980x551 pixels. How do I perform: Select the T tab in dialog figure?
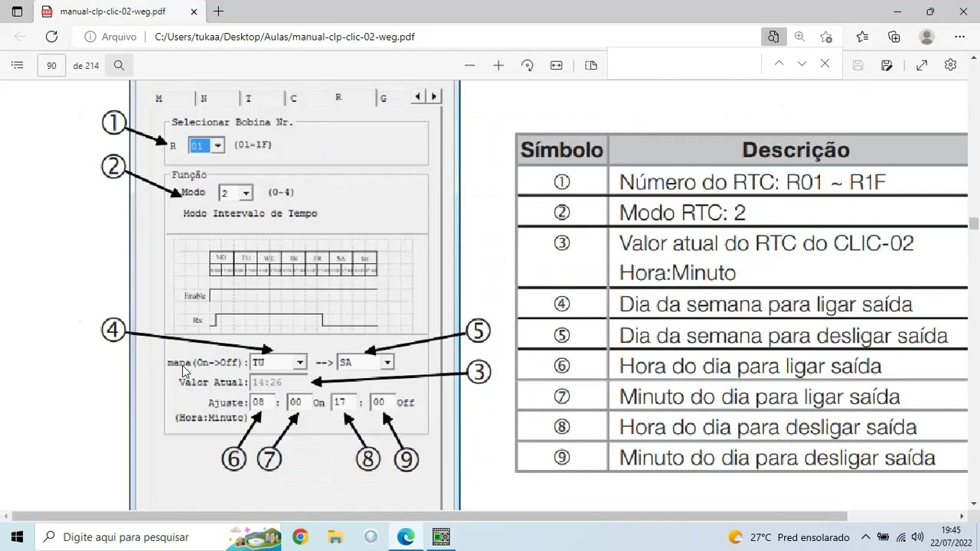tap(248, 99)
